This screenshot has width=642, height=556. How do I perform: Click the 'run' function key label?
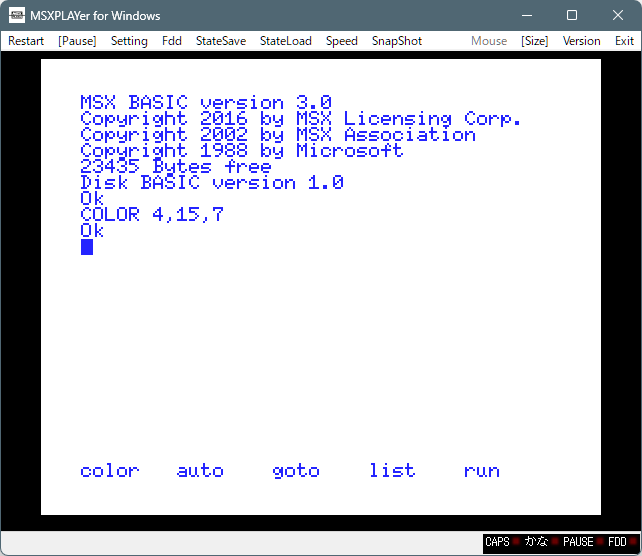tap(482, 471)
